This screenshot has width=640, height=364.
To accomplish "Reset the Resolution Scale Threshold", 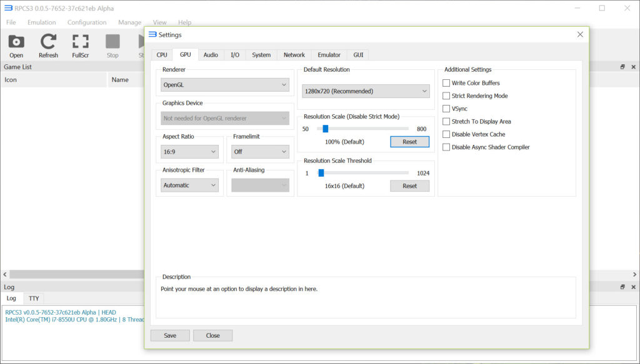I will (x=410, y=186).
